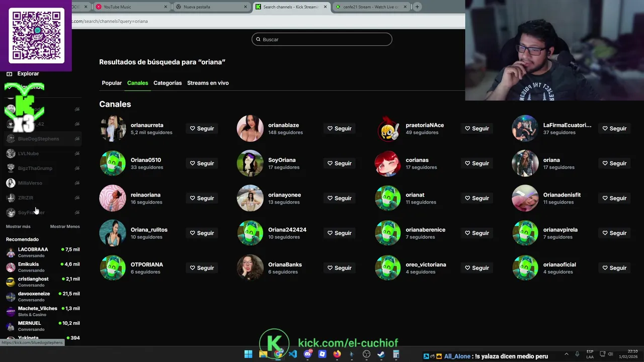The height and width of the screenshot is (362, 644).
Task: Switch to Streams en vivo tab
Action: [x=208, y=83]
